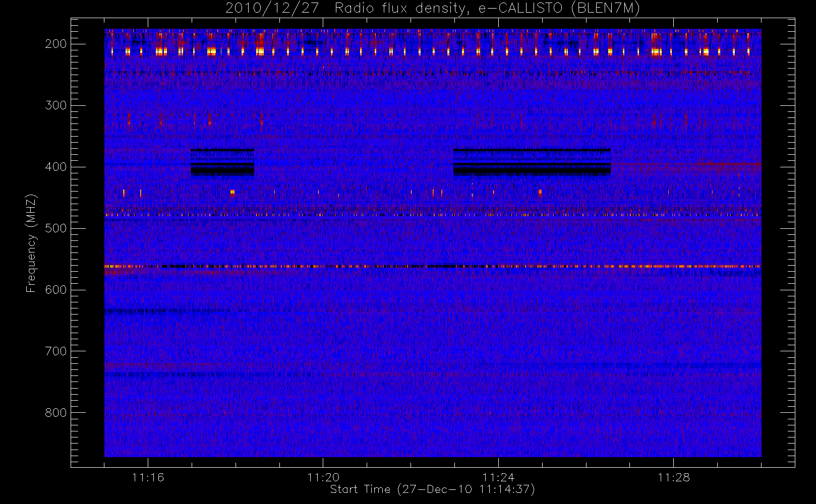Click the "Start Time (27-Dec-10 11:14:37)" axis label
The height and width of the screenshot is (504, 816).
(x=432, y=489)
